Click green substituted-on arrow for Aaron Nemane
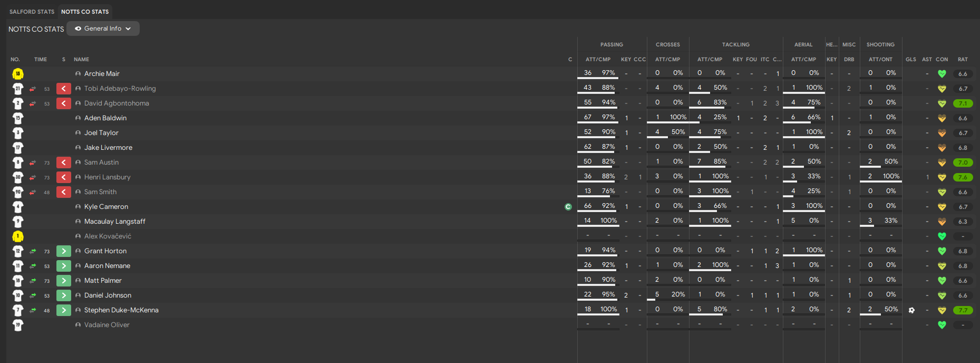Viewport: 980px width, 363px height. click(x=64, y=266)
